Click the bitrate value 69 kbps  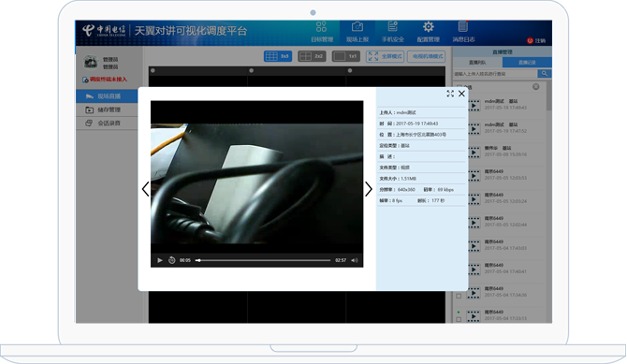pyautogui.click(x=445, y=190)
